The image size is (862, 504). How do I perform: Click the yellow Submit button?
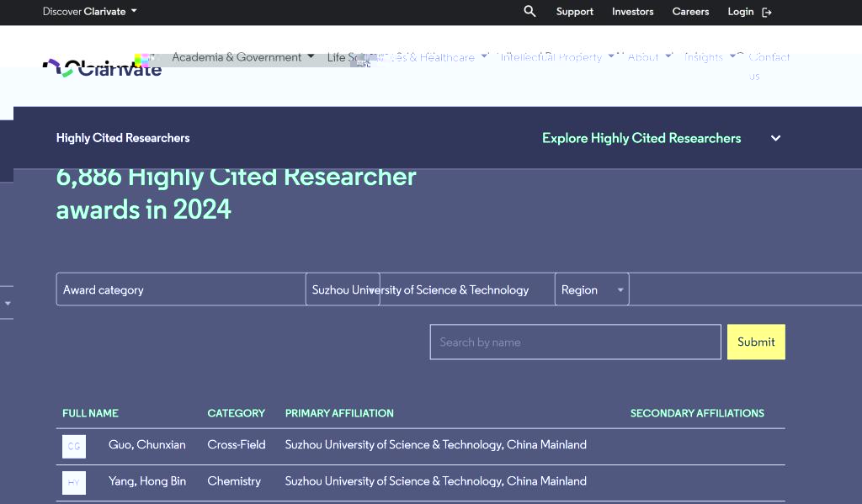(756, 342)
